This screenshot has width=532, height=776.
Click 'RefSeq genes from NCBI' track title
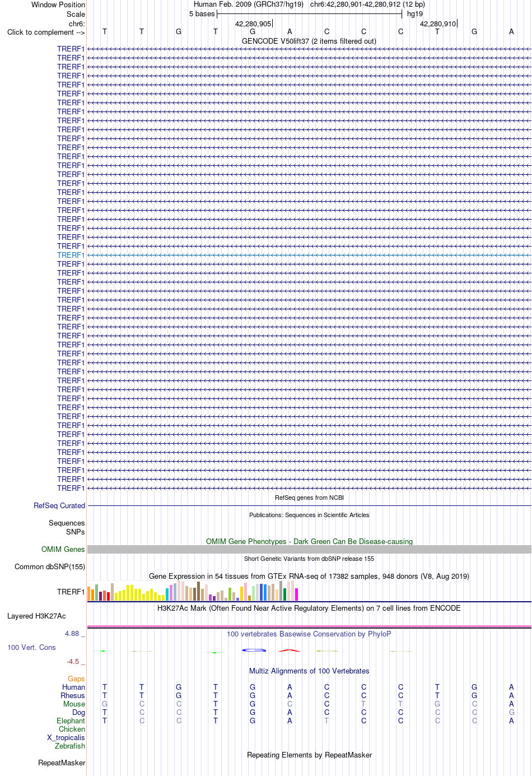[x=309, y=498]
